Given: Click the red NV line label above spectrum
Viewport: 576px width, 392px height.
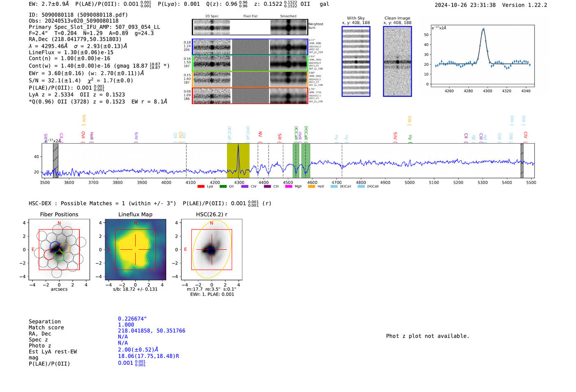Looking at the screenshot, I should click(260, 137).
